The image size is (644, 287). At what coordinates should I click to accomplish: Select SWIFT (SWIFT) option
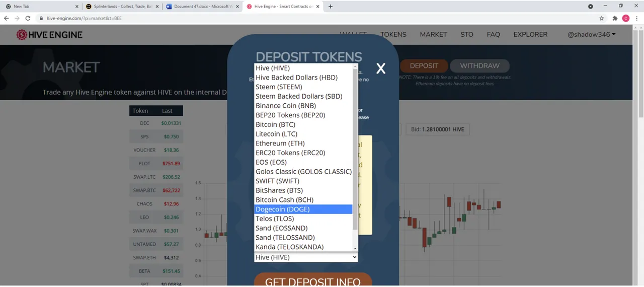(303, 181)
